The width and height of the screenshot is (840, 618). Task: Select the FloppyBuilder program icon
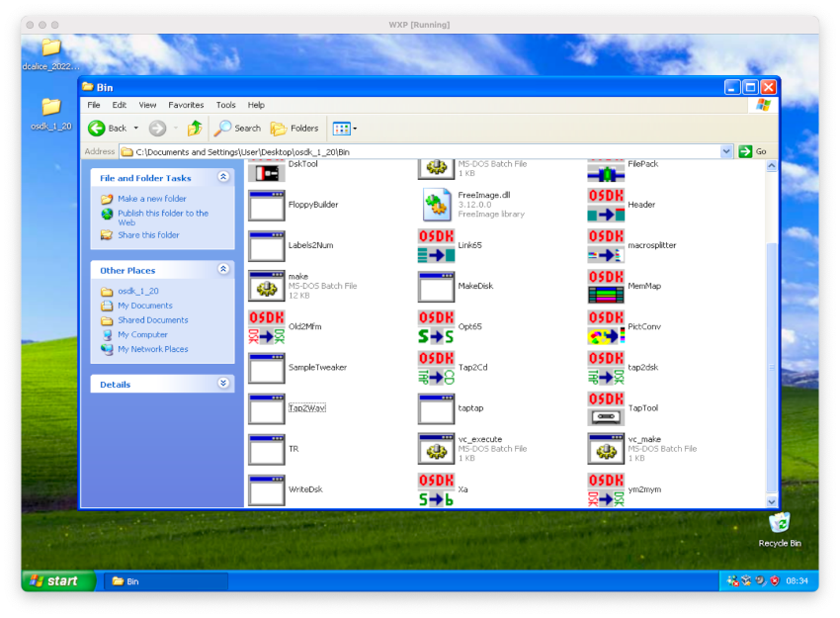point(266,205)
